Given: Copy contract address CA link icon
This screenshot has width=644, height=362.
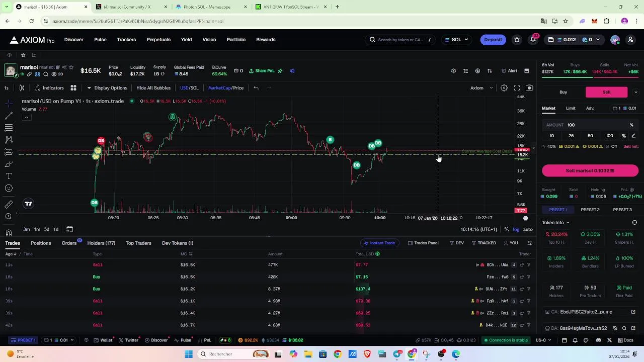Looking at the screenshot, I should [x=633, y=312].
